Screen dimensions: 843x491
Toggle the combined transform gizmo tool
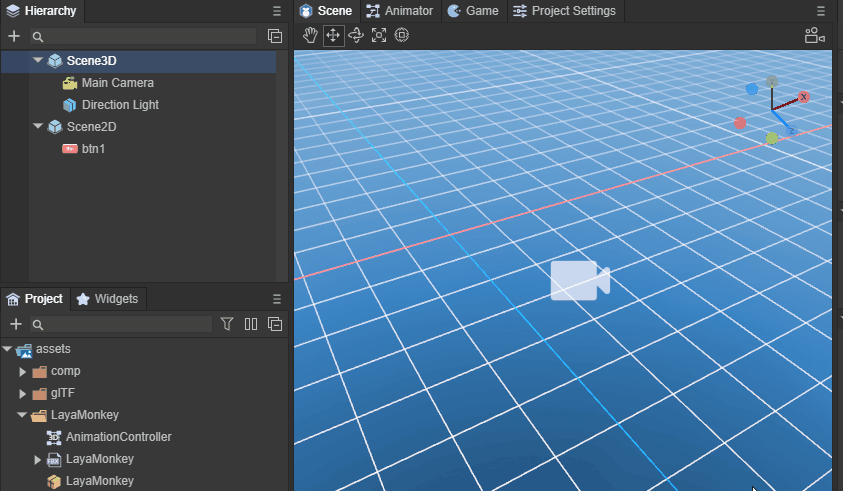402,35
